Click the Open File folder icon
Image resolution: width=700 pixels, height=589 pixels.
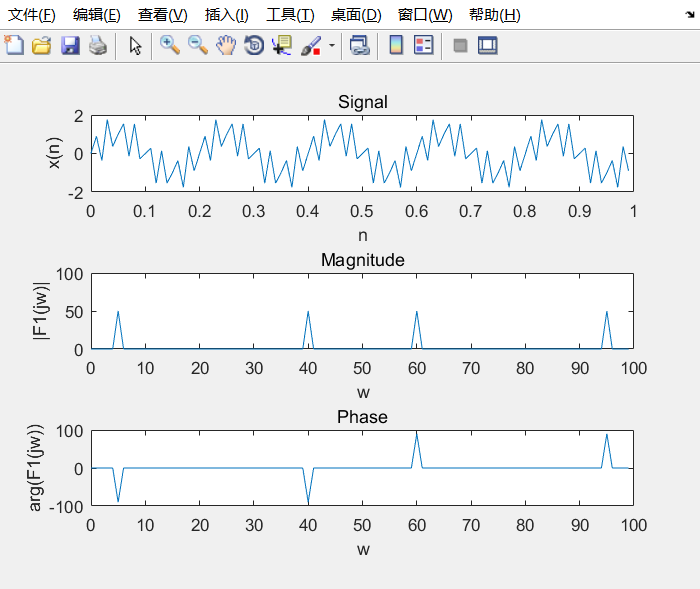click(x=42, y=45)
